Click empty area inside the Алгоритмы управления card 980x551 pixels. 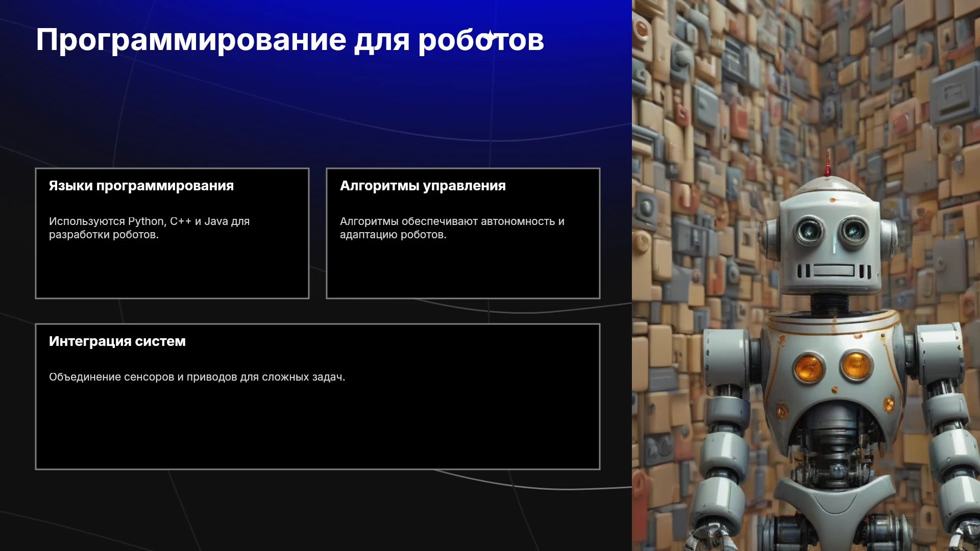463,270
